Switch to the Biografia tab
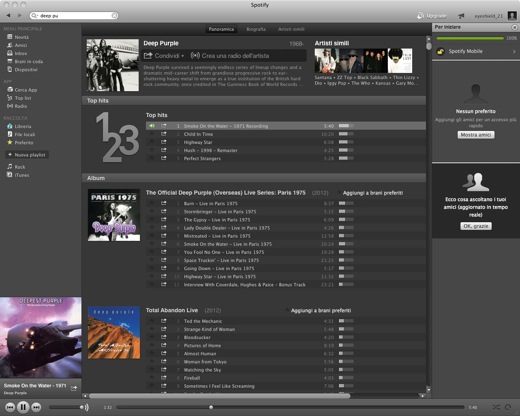This screenshot has width=520, height=416. click(256, 29)
